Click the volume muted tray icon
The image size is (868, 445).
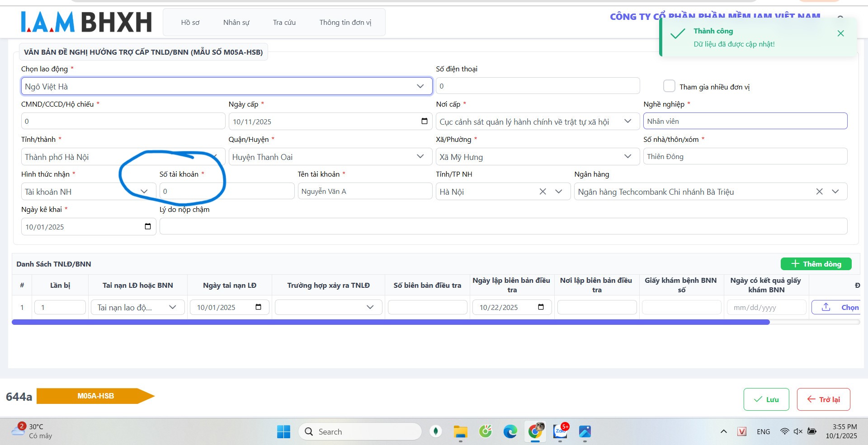(x=798, y=431)
